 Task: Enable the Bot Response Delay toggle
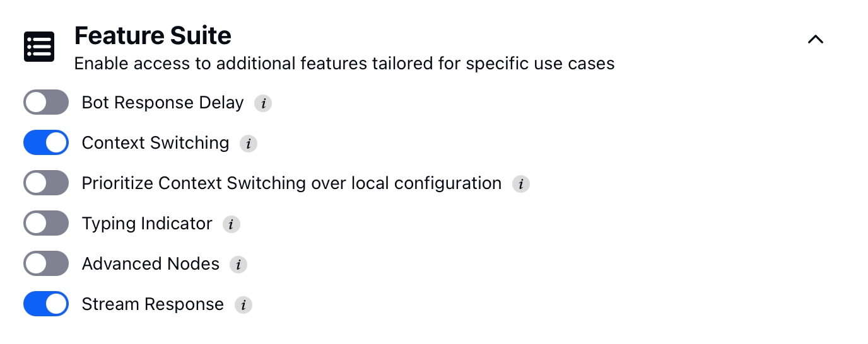pos(46,102)
